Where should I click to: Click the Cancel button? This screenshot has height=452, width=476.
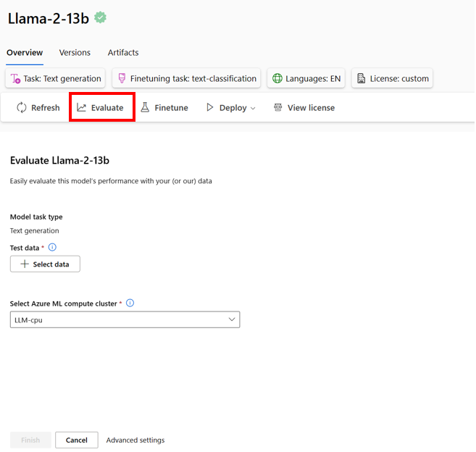[x=77, y=440]
